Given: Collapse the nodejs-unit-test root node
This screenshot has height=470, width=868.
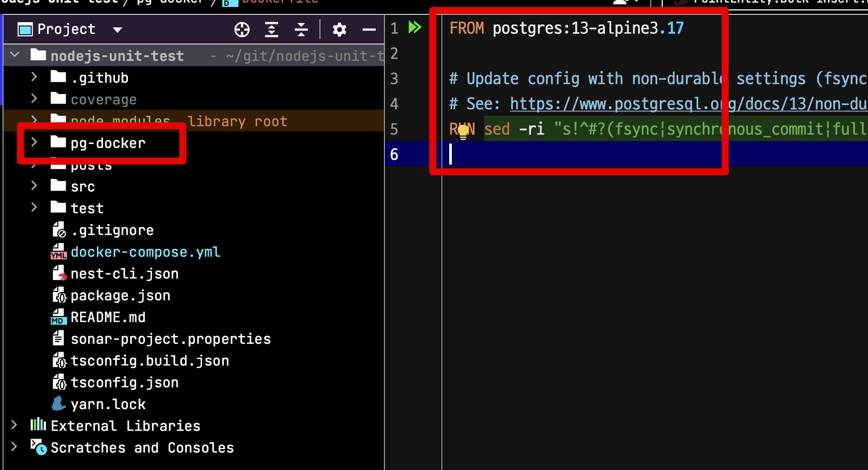Looking at the screenshot, I should coord(15,55).
